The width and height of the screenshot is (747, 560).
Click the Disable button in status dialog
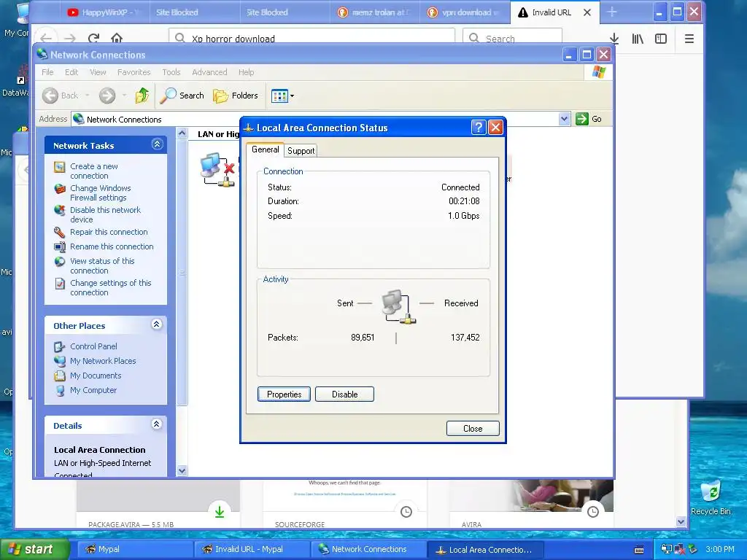[x=344, y=394]
